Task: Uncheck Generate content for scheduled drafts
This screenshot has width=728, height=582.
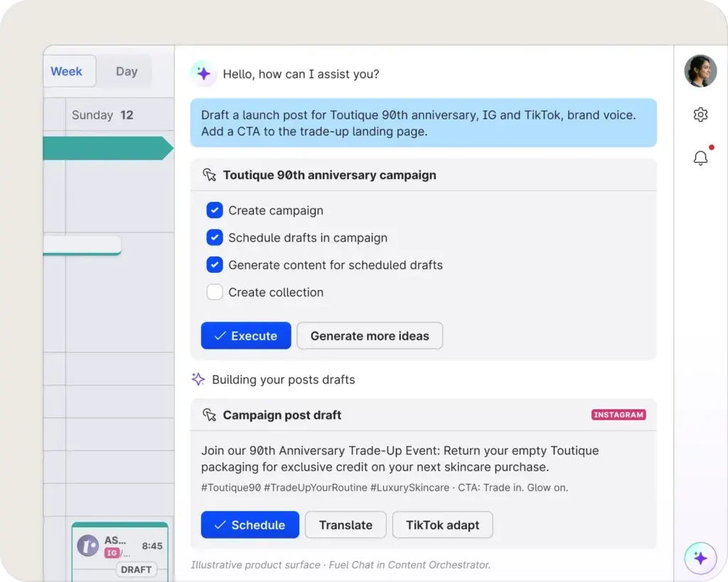Action: coord(215,265)
